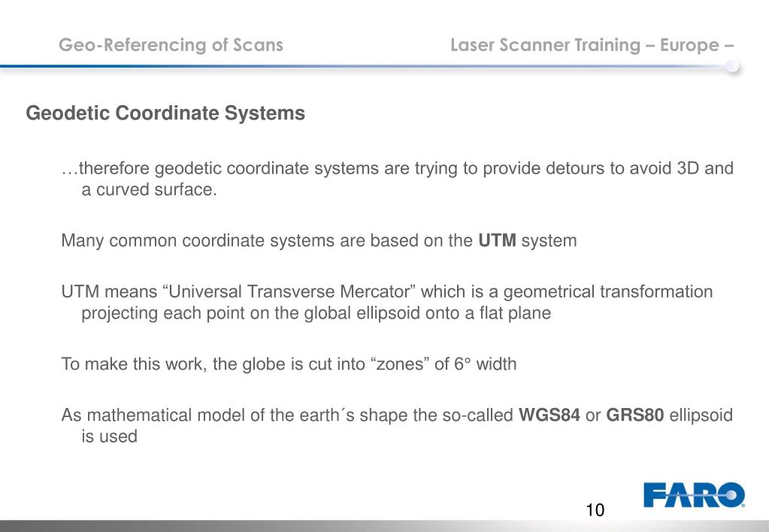Click the quoted word 'zones'
The image size is (769, 532).
tap(400, 364)
